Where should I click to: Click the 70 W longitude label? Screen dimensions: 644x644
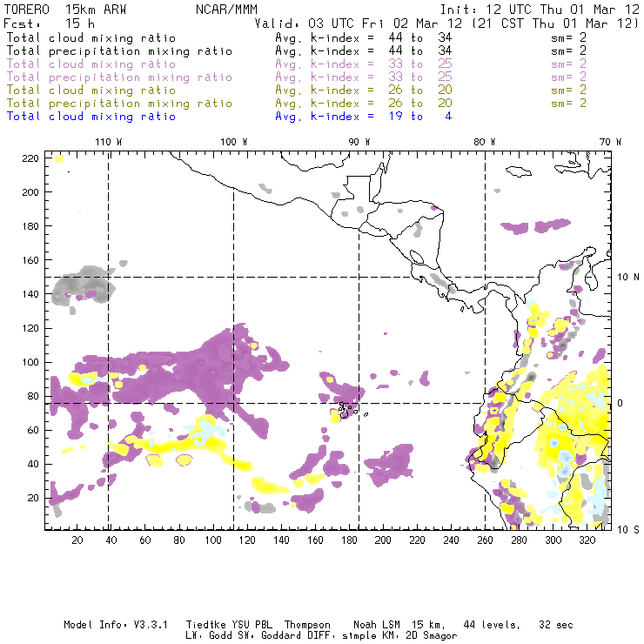[x=610, y=142]
